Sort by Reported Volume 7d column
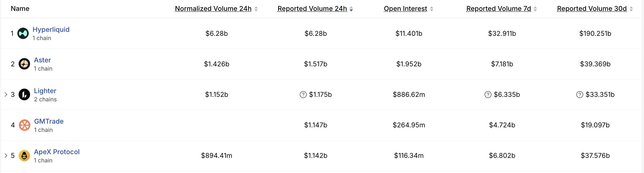 pyautogui.click(x=501, y=9)
